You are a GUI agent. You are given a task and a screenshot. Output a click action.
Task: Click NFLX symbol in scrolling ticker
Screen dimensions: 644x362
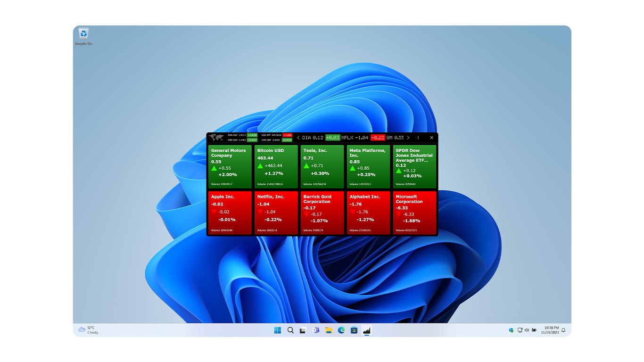click(x=347, y=138)
